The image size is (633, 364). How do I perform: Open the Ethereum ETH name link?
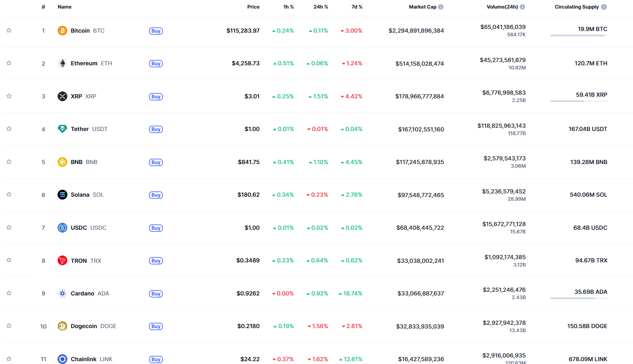(x=91, y=63)
